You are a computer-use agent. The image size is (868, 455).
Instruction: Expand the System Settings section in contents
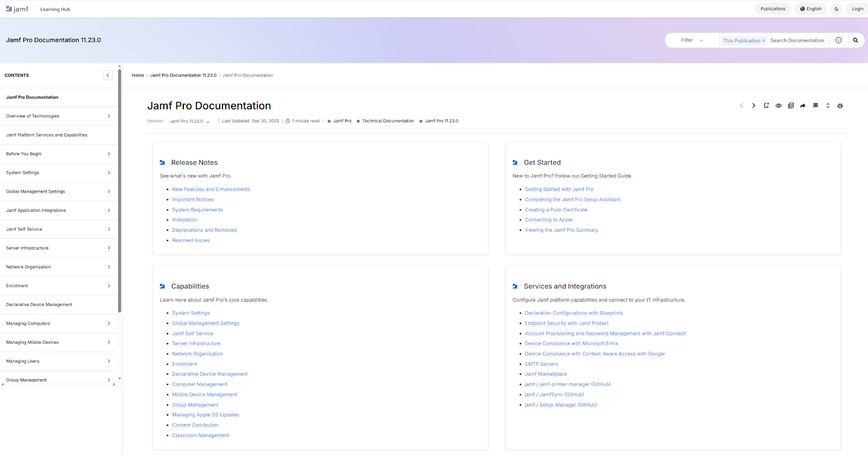108,173
